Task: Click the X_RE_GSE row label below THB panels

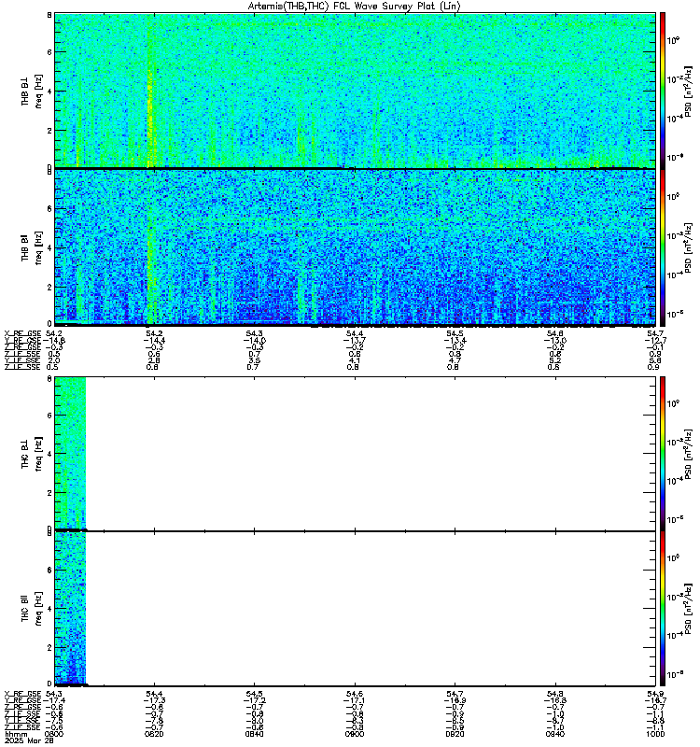Action: [x=22, y=334]
